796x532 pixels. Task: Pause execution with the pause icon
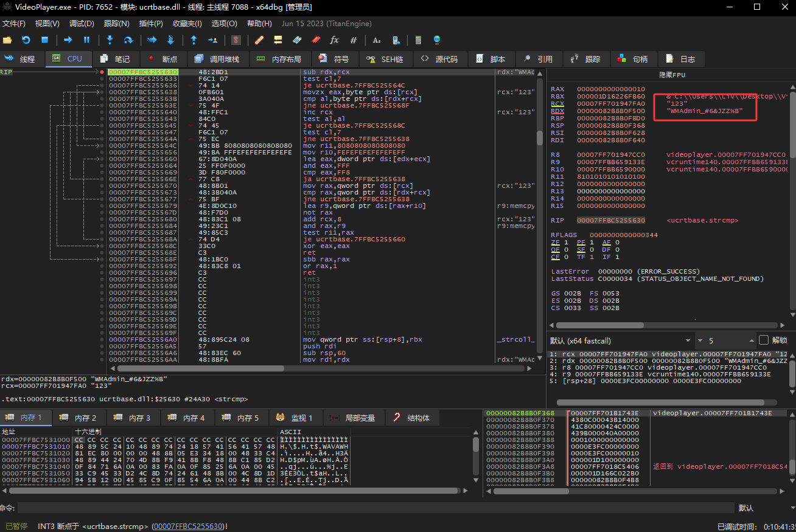pos(86,40)
